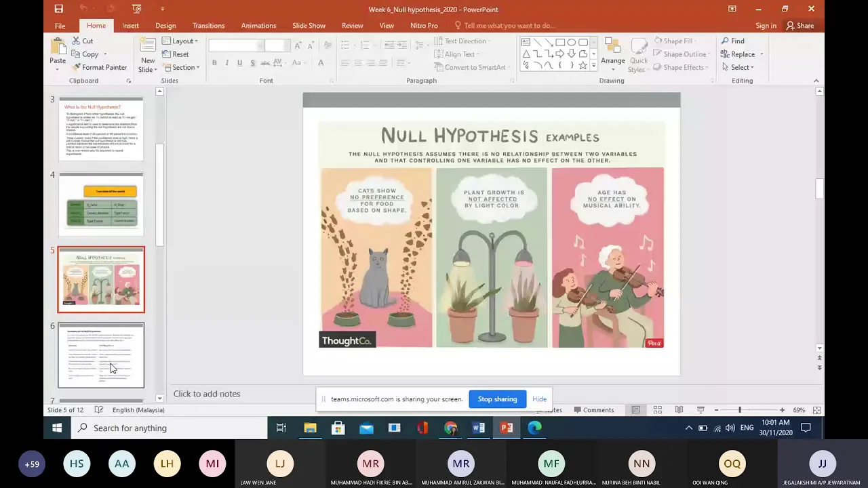868x488 pixels.
Task: Open the Comments pane
Action: [x=593, y=410]
